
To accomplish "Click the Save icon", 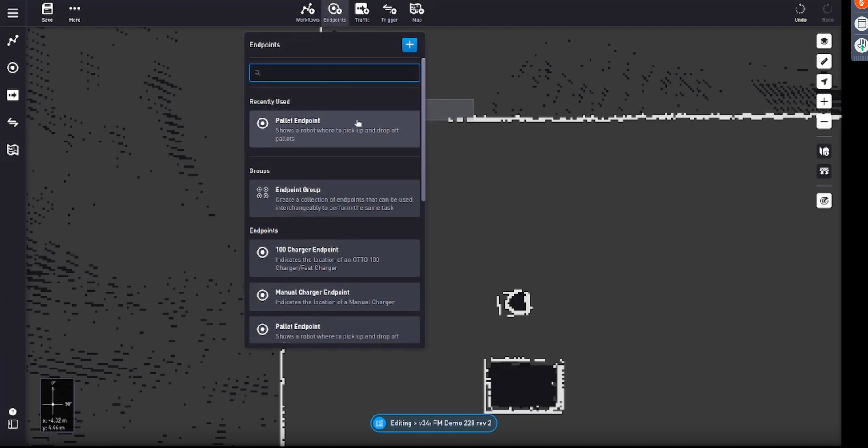I will (47, 13).
